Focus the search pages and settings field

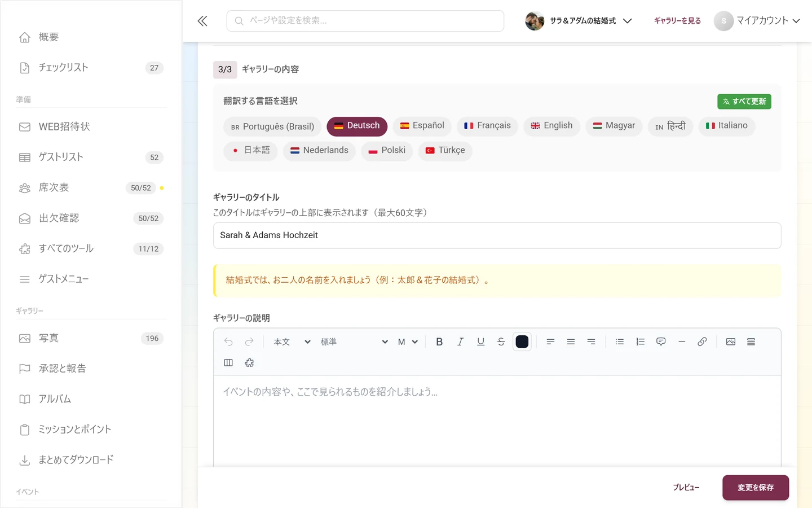(365, 21)
